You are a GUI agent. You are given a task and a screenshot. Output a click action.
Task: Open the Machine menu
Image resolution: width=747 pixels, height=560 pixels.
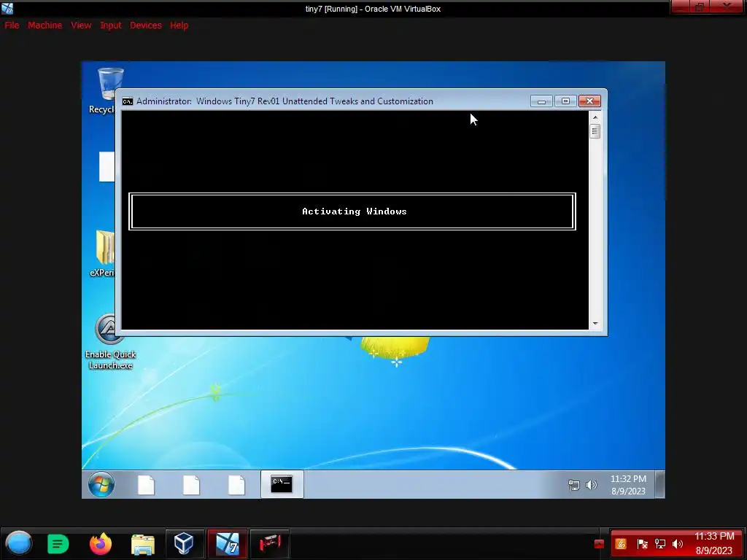(44, 26)
